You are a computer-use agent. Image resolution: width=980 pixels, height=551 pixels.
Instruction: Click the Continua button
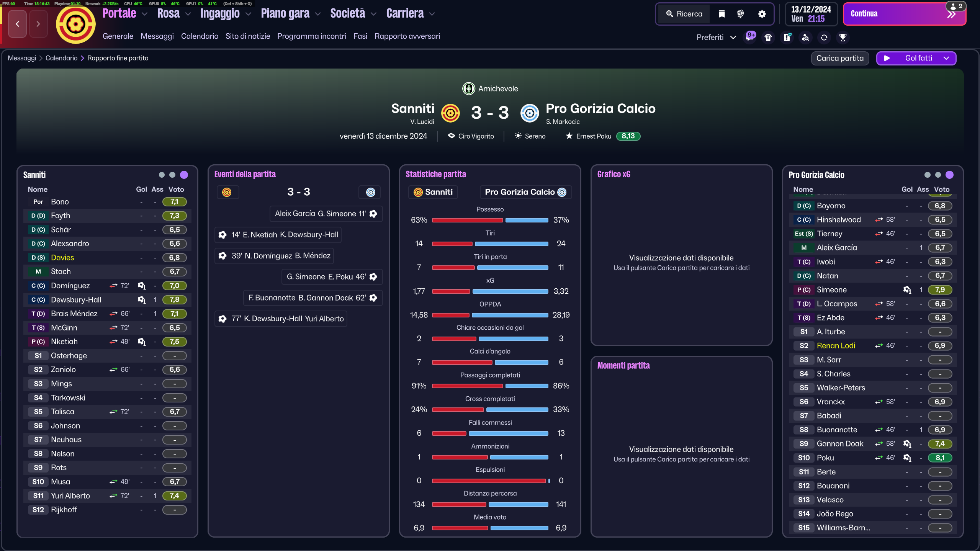tap(905, 14)
